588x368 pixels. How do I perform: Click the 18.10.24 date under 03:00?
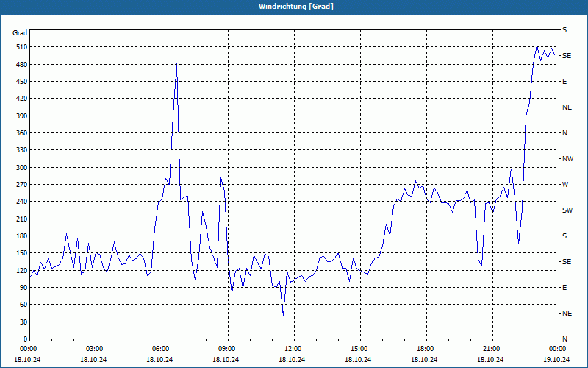click(93, 359)
